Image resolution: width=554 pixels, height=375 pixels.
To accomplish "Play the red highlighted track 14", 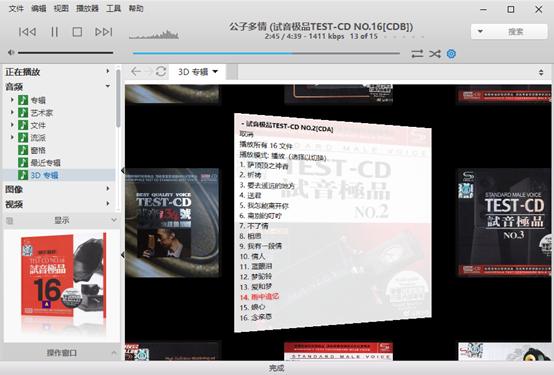I will 259,297.
